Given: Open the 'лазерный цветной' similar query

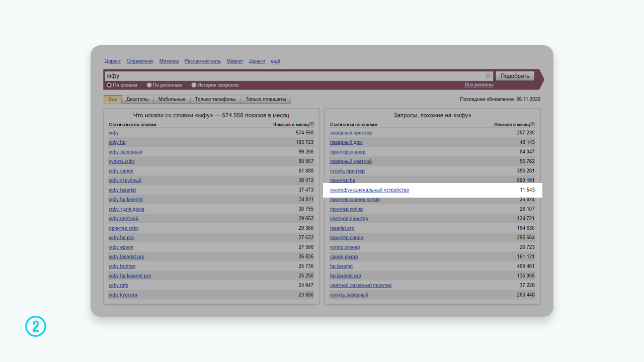Looking at the screenshot, I should [x=351, y=161].
